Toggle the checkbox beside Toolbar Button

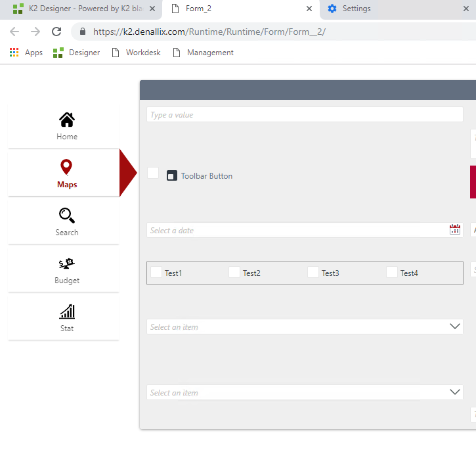(153, 173)
